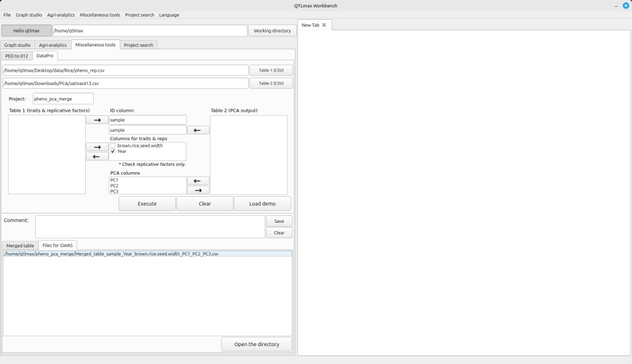The width and height of the screenshot is (632, 364).
Task: Uncheck the Year replicative factor
Action: click(x=113, y=151)
